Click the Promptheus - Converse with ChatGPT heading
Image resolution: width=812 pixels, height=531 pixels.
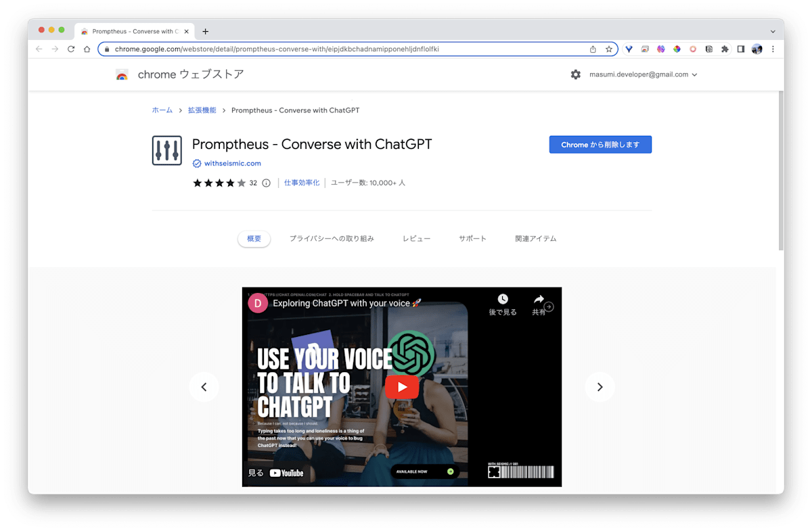(x=312, y=144)
